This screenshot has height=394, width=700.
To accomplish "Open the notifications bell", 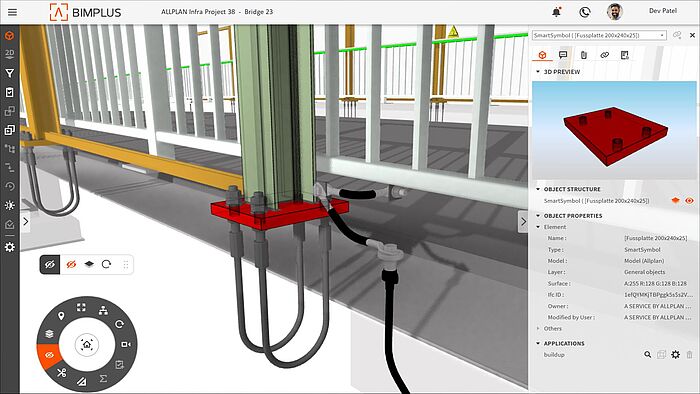I will point(557,12).
